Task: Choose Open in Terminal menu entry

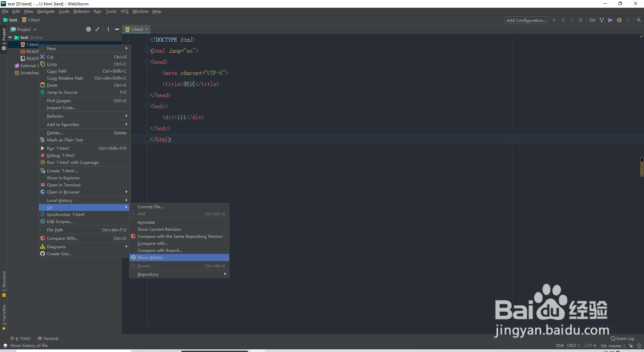Action: click(x=85, y=185)
